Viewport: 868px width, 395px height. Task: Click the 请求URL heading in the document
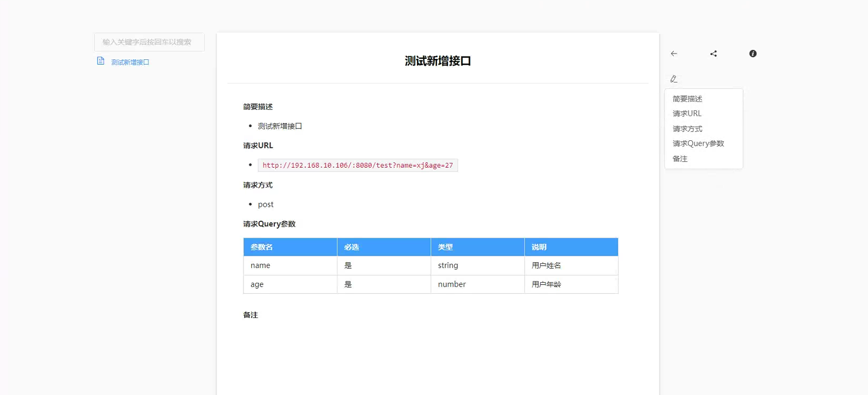[x=258, y=145]
